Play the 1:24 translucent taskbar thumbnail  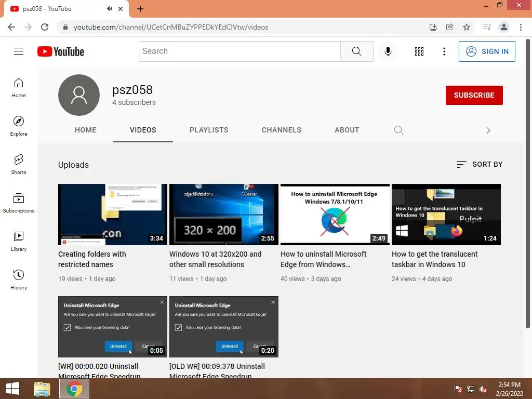(446, 215)
